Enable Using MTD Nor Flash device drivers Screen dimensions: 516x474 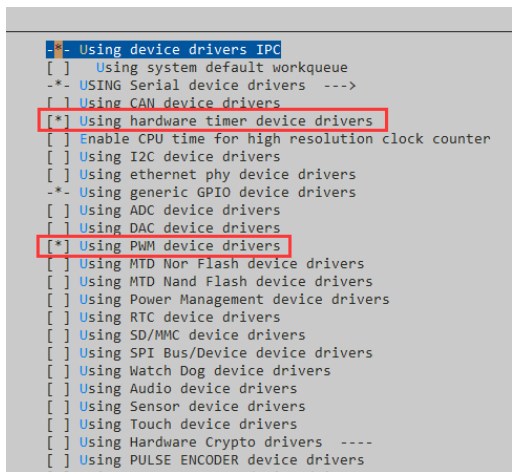tap(205, 264)
